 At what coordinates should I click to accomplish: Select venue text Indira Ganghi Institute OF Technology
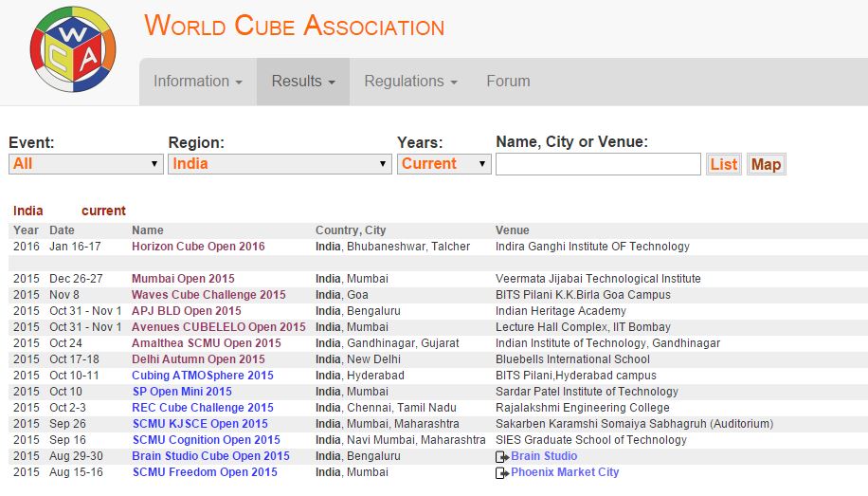[592, 247]
